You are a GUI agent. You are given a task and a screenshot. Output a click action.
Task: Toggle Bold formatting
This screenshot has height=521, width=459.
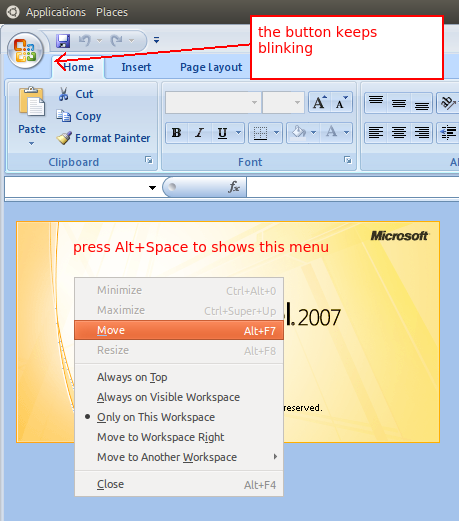tap(177, 133)
